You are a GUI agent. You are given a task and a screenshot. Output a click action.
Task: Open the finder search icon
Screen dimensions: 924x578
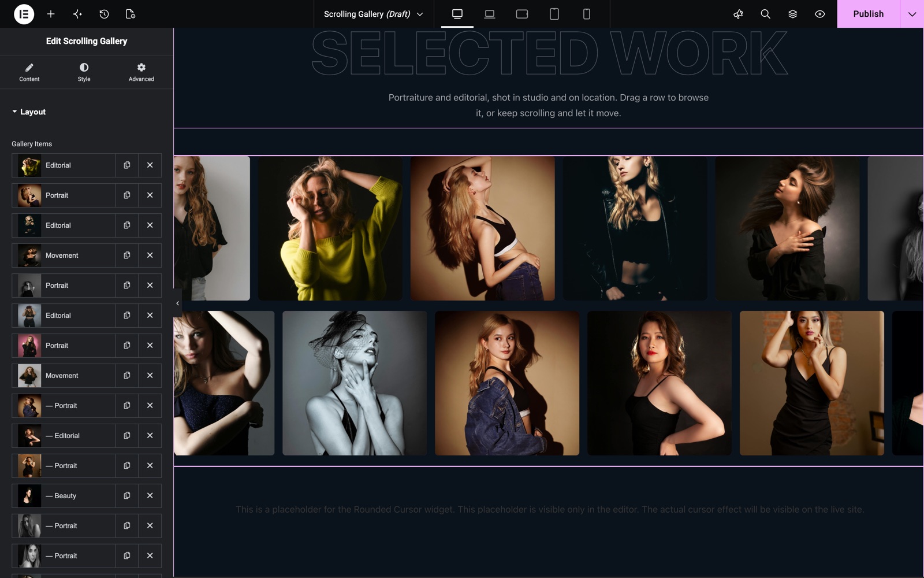point(765,14)
